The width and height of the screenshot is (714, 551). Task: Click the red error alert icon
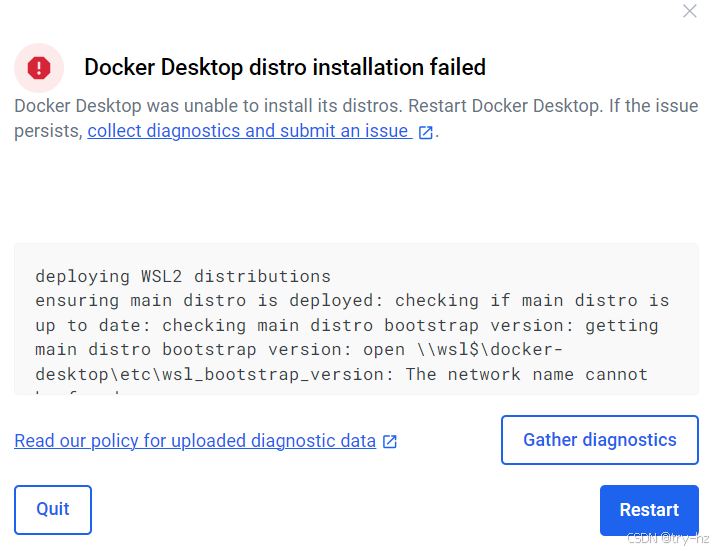[x=39, y=68]
